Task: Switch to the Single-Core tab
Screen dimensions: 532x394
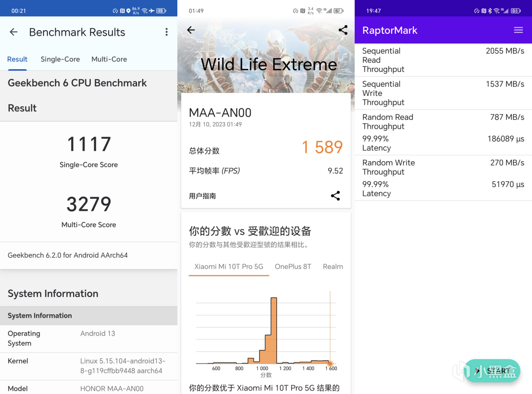Action: 60,59
